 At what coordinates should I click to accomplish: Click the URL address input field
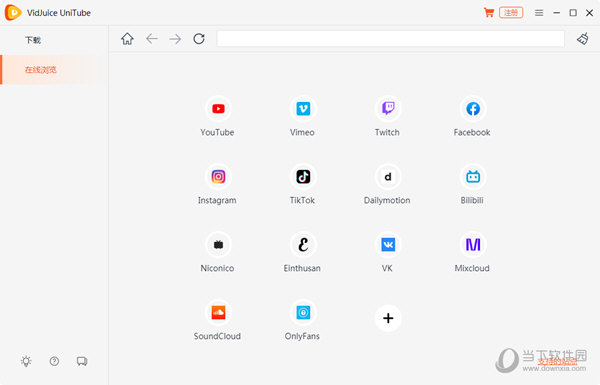click(x=391, y=39)
